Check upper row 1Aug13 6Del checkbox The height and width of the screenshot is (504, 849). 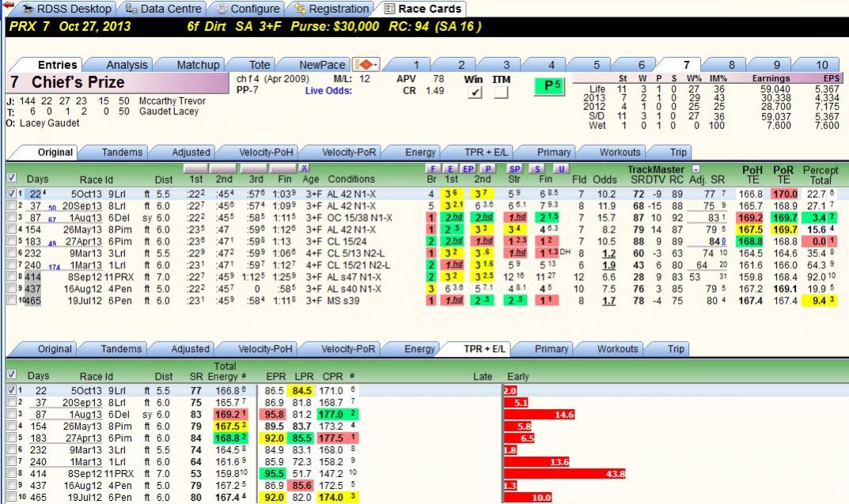coord(11,217)
